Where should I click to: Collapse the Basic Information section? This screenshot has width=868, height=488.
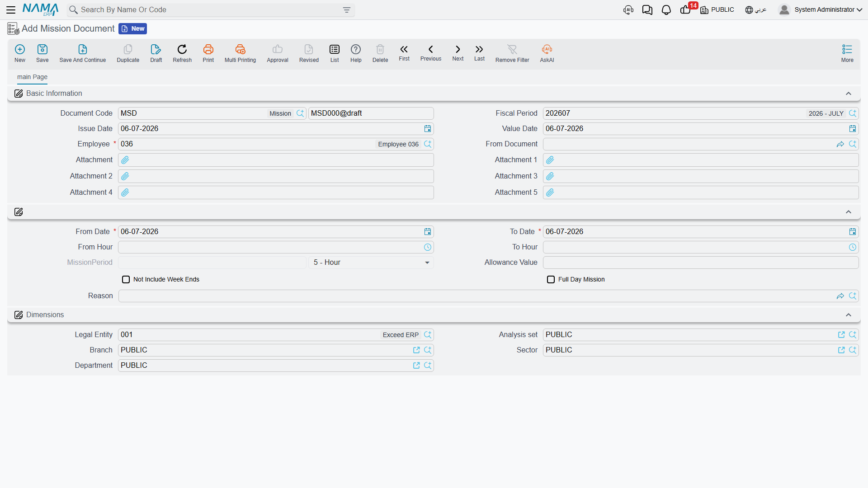coord(849,94)
